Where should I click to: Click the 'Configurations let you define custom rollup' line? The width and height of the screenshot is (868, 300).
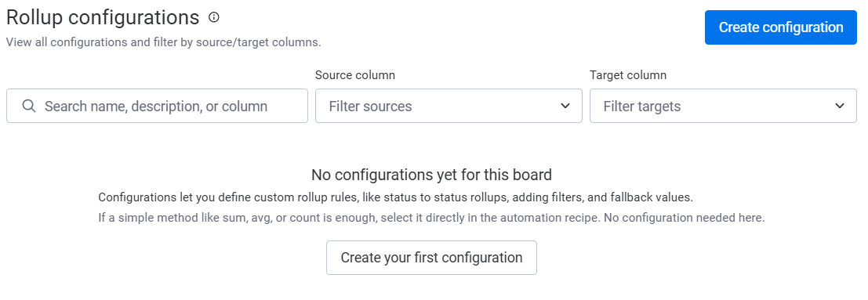point(395,197)
